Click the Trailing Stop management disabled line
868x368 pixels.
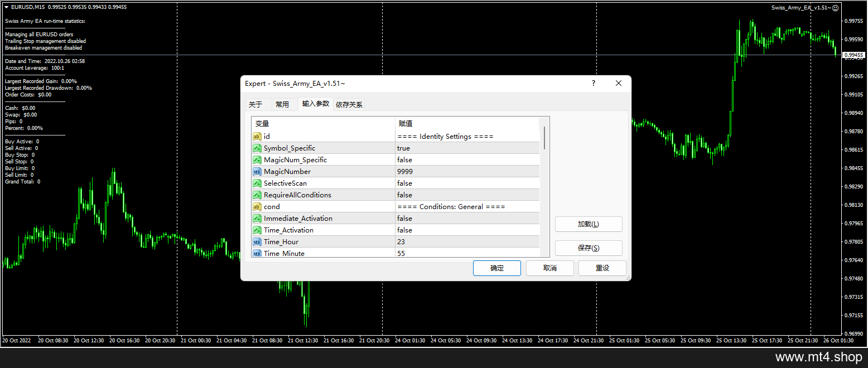tap(45, 41)
